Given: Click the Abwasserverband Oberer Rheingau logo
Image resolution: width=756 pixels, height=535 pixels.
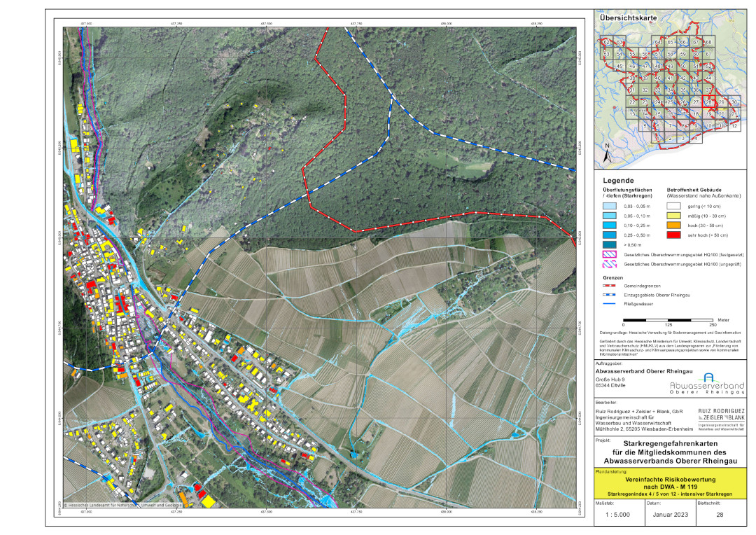Looking at the screenshot, I should (x=706, y=385).
